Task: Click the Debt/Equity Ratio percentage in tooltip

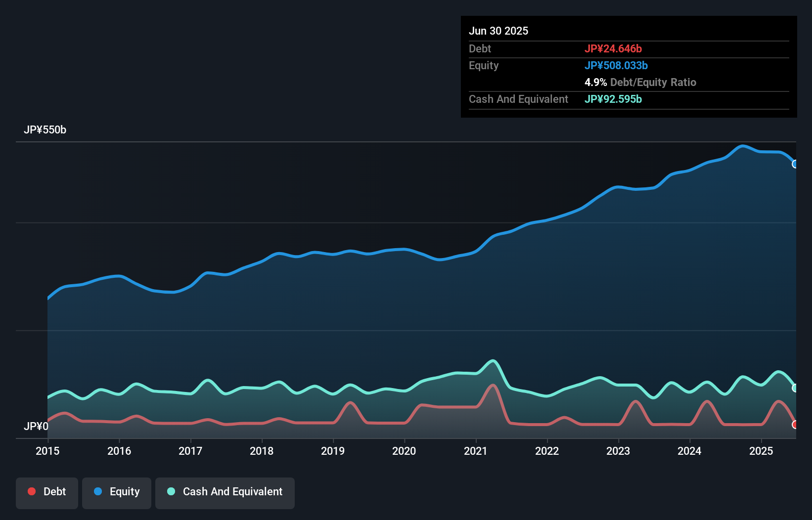Action: [595, 82]
